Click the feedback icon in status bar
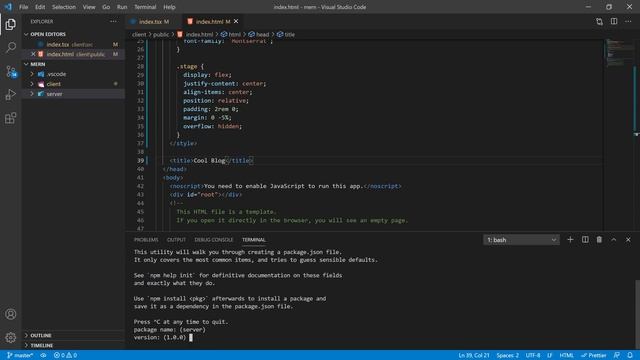The width and height of the screenshot is (640, 360). click(x=616, y=355)
